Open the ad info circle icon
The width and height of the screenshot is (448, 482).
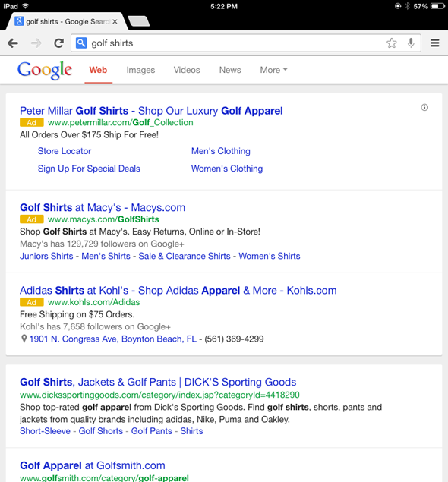point(424,107)
